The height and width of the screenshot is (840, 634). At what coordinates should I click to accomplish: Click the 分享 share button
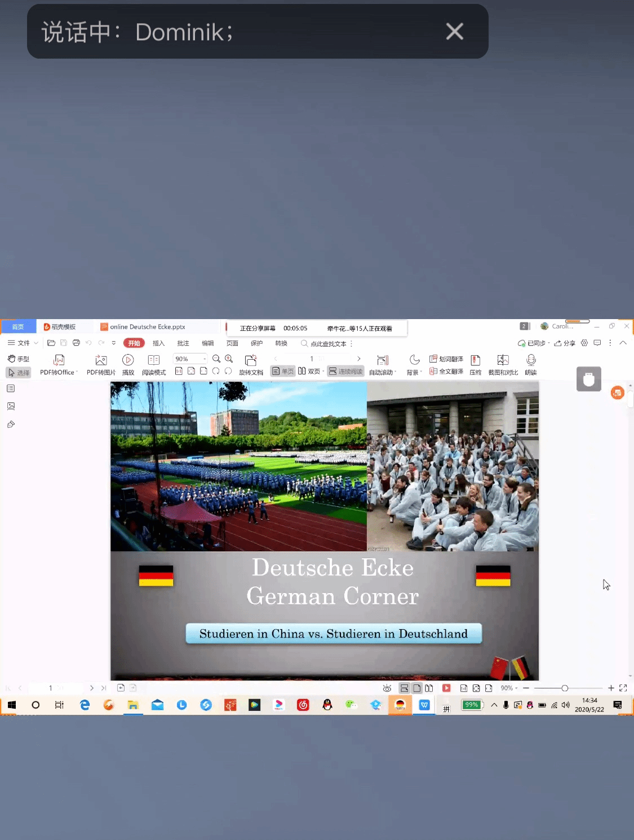(565, 343)
